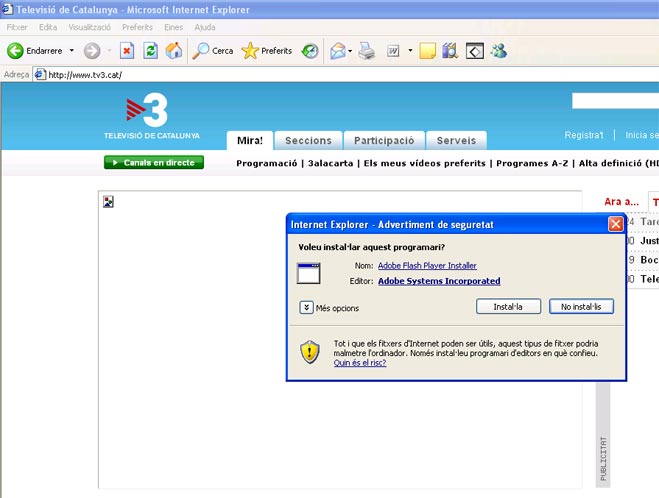Open Adobe Systems Incorporated link
This screenshot has width=659, height=498.
pos(439,281)
